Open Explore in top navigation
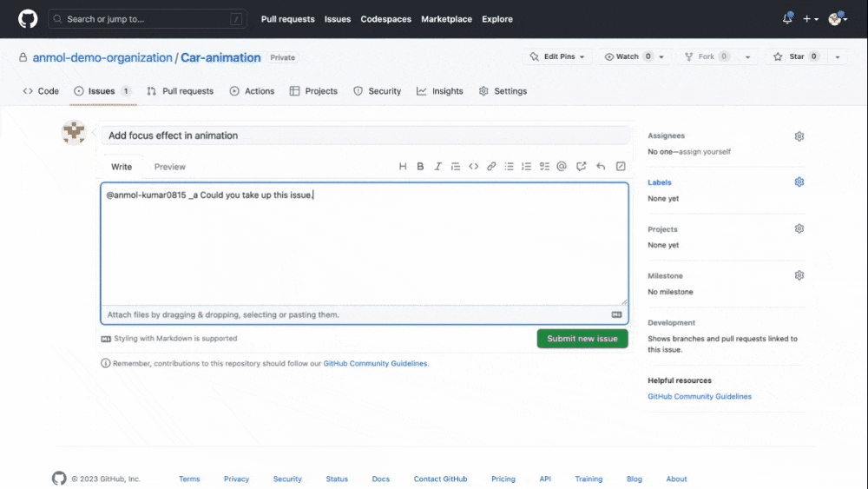868x489 pixels. coord(497,19)
